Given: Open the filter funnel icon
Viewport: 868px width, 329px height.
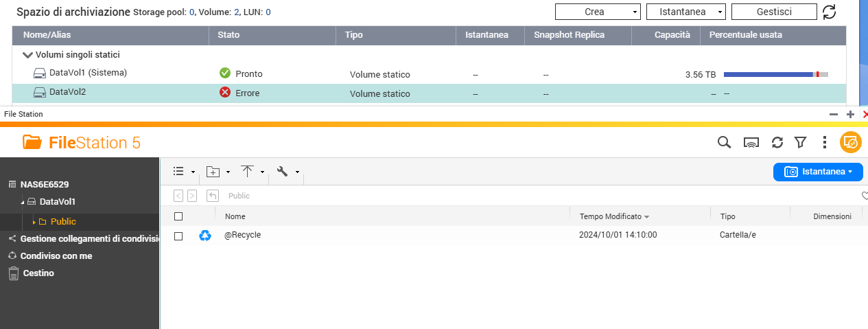Looking at the screenshot, I should 800,142.
